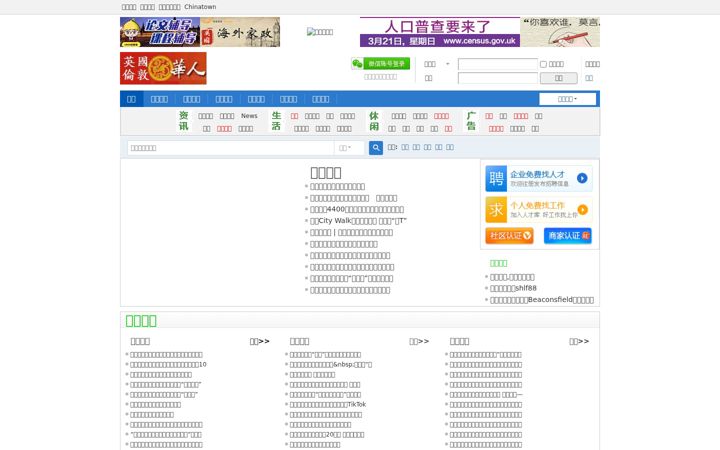Click the 资讯 section label
This screenshot has width=720, height=450.
pos(184,121)
